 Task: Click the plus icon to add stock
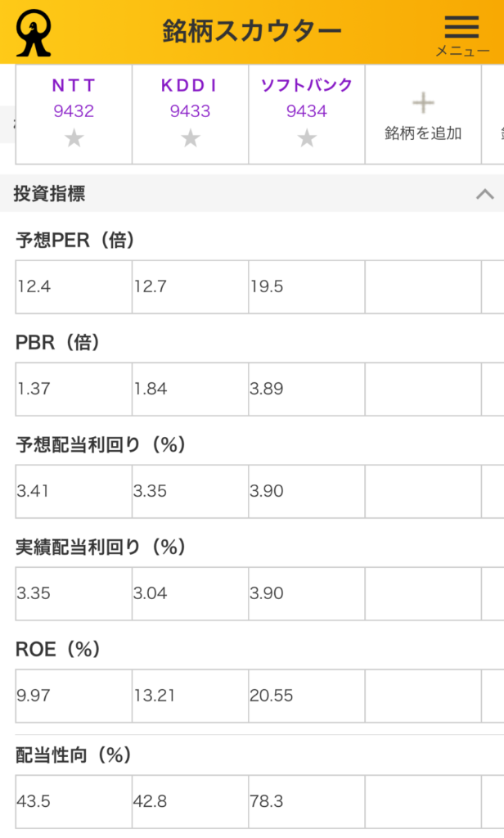[423, 103]
